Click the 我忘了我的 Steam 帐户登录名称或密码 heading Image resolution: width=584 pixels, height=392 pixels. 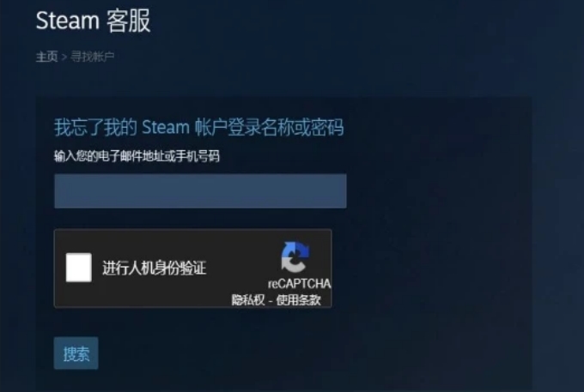tap(199, 127)
